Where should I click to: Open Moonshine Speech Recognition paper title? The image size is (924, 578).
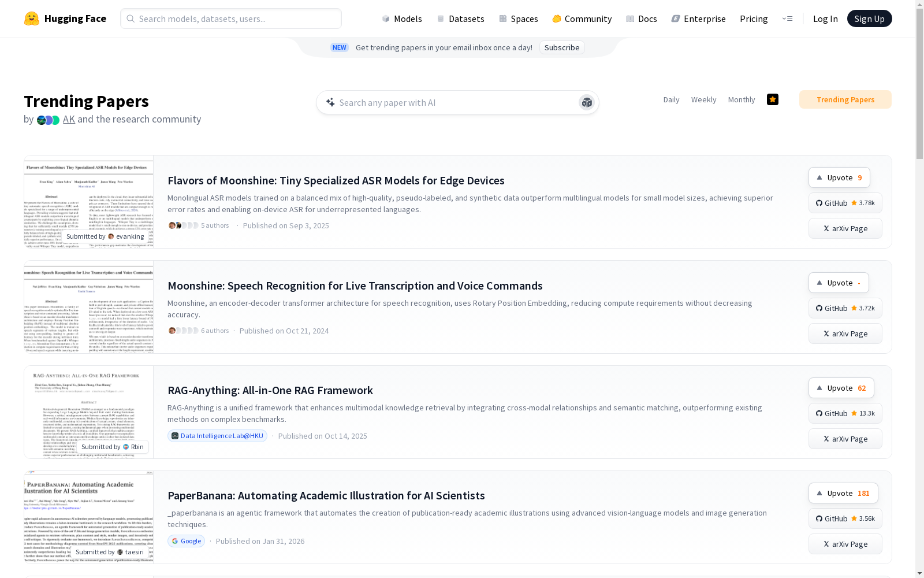click(355, 286)
